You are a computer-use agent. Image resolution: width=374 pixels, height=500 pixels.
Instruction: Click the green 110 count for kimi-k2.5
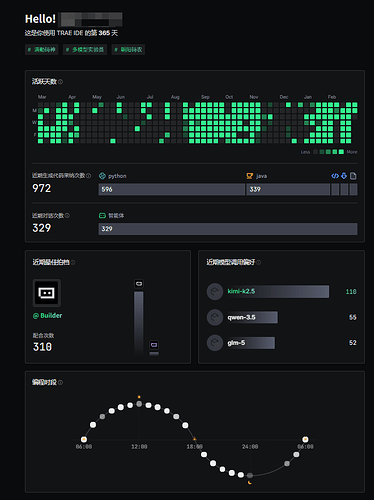[351, 292]
